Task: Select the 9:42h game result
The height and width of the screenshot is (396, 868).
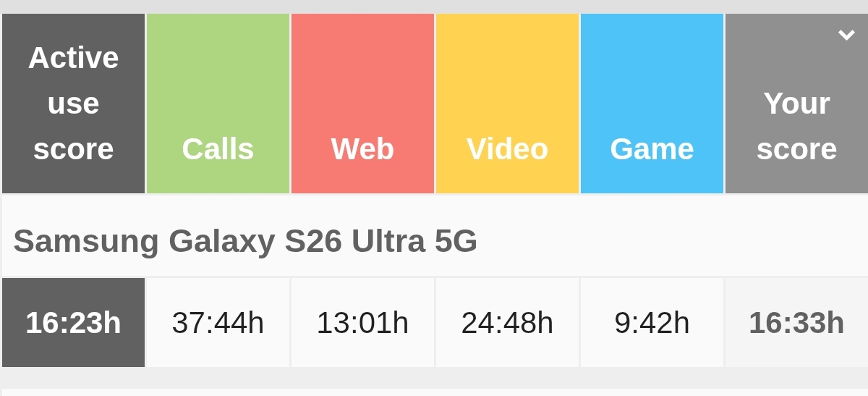Action: click(x=652, y=323)
